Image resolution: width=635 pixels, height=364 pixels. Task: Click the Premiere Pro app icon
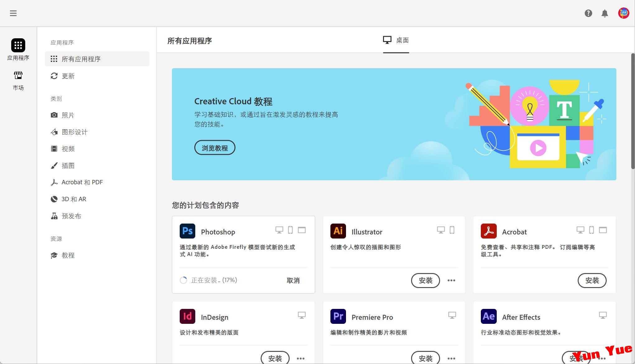(x=338, y=316)
